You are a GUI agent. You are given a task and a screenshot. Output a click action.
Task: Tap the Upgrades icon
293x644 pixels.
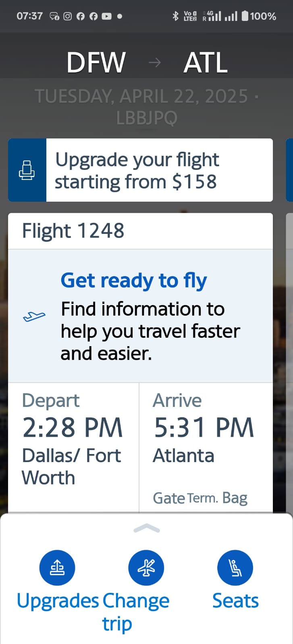coord(57,567)
